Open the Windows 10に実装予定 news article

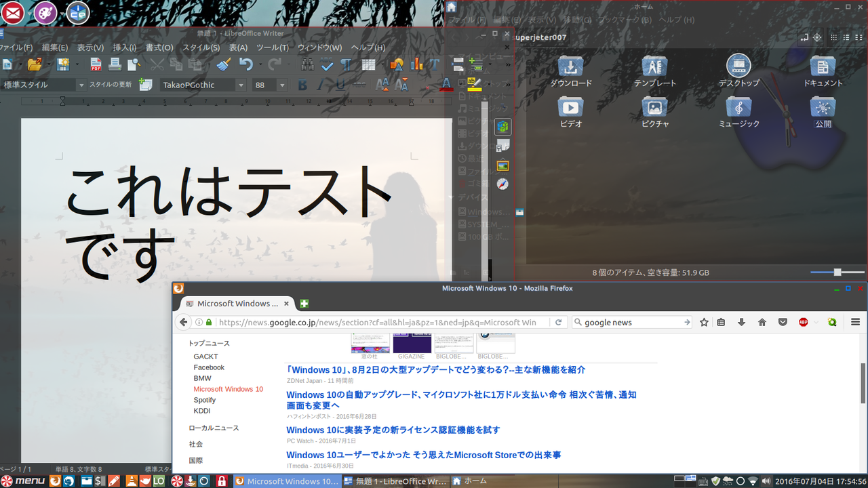coord(393,430)
